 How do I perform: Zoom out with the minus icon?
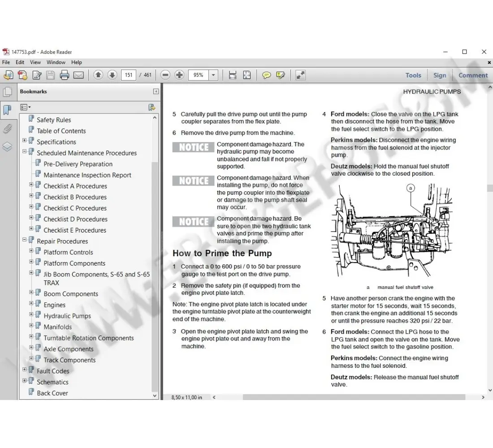pos(165,75)
